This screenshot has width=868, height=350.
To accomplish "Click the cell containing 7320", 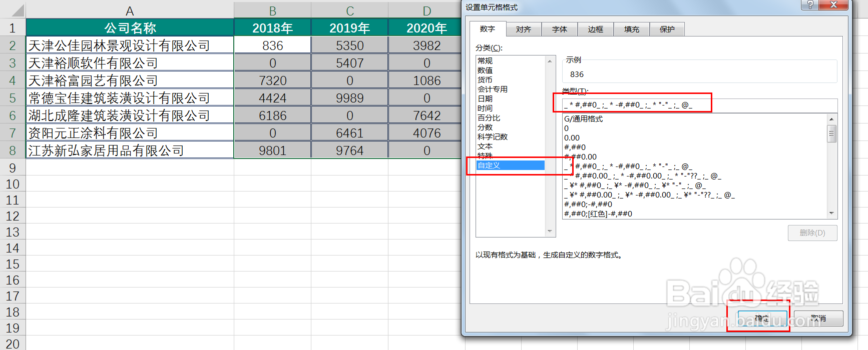I will click(273, 80).
